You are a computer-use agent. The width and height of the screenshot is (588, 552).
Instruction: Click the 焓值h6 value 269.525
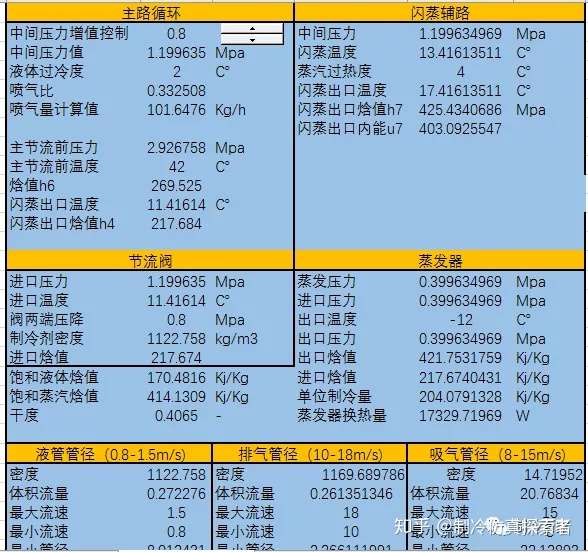[176, 186]
